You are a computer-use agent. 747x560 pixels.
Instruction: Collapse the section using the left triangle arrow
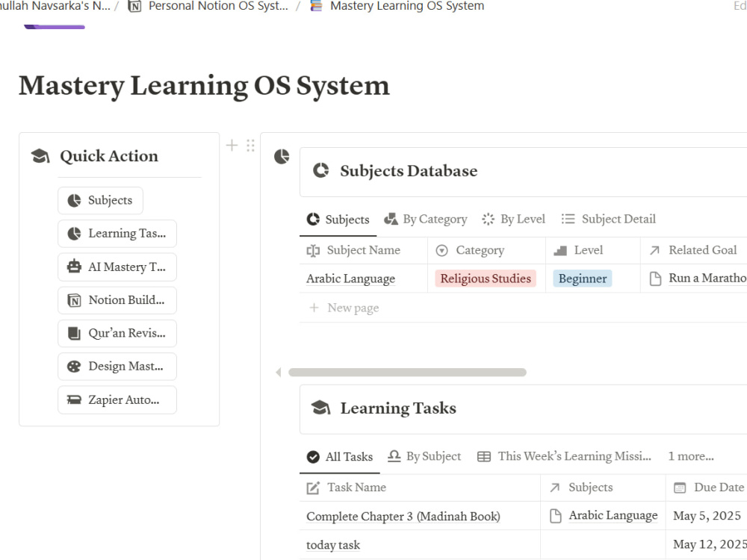tap(278, 373)
